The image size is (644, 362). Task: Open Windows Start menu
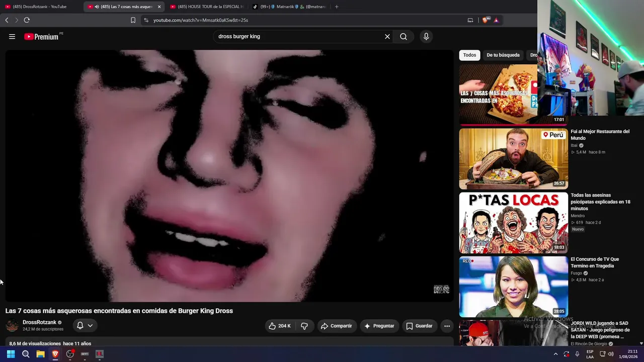point(11,354)
